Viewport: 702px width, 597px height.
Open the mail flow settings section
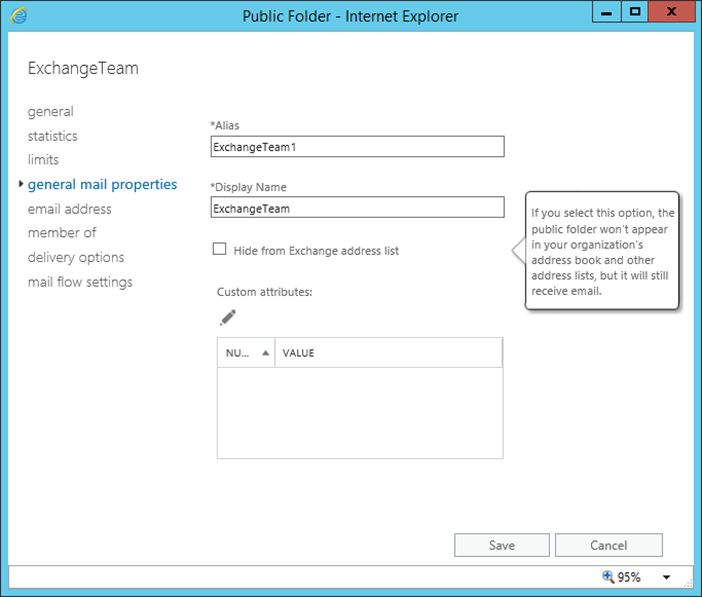tap(80, 282)
